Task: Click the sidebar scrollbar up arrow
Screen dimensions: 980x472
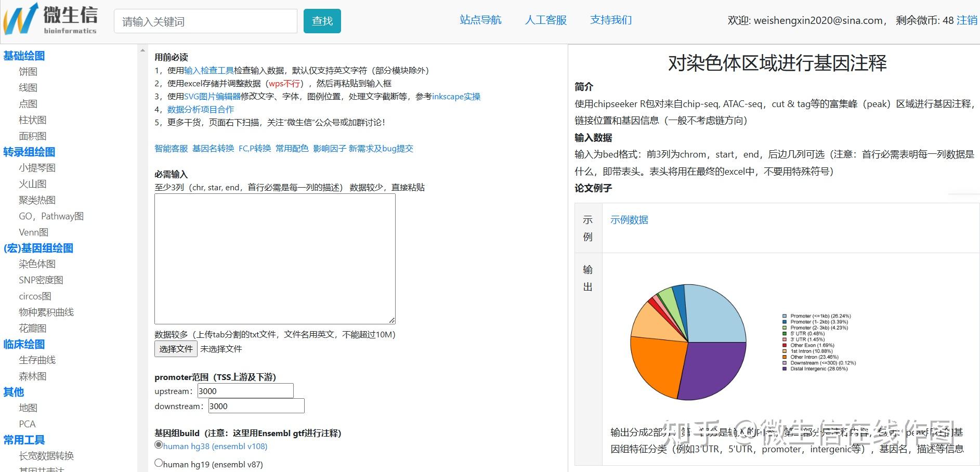Action: [x=141, y=49]
